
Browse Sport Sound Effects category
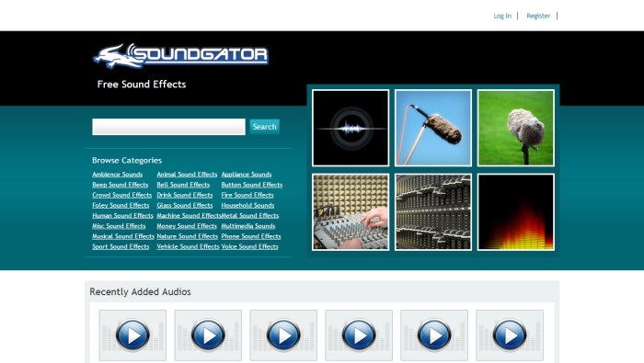pos(121,246)
